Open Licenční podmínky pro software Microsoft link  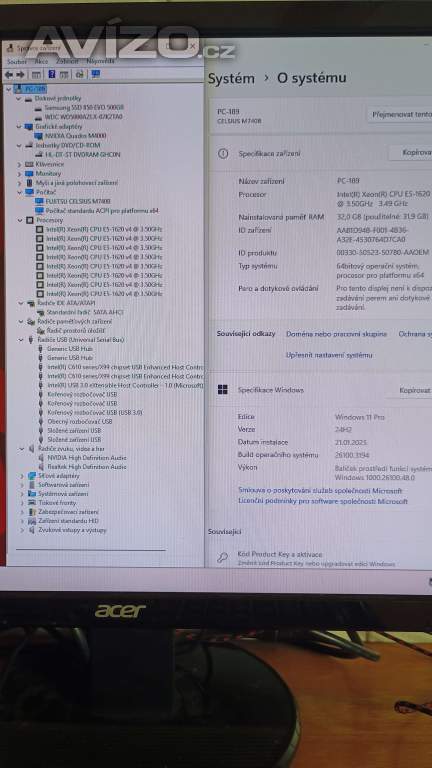(323, 502)
